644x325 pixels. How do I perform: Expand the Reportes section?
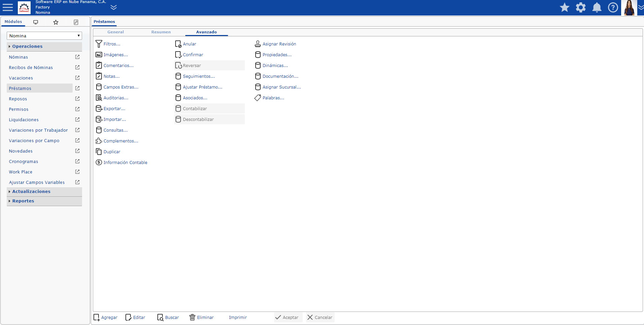tap(44, 201)
